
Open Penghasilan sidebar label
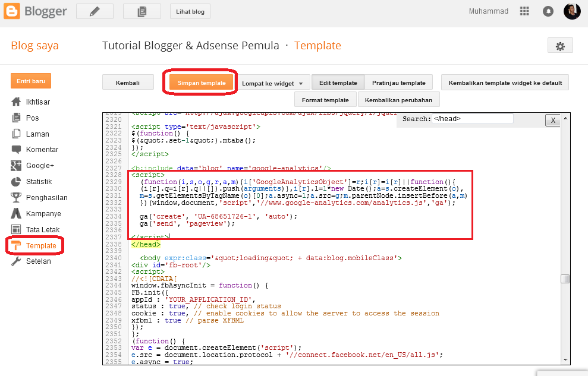(47, 198)
